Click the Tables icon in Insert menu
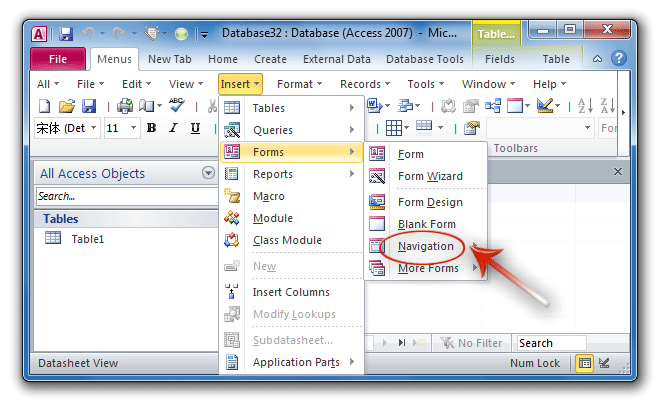 tap(232, 108)
